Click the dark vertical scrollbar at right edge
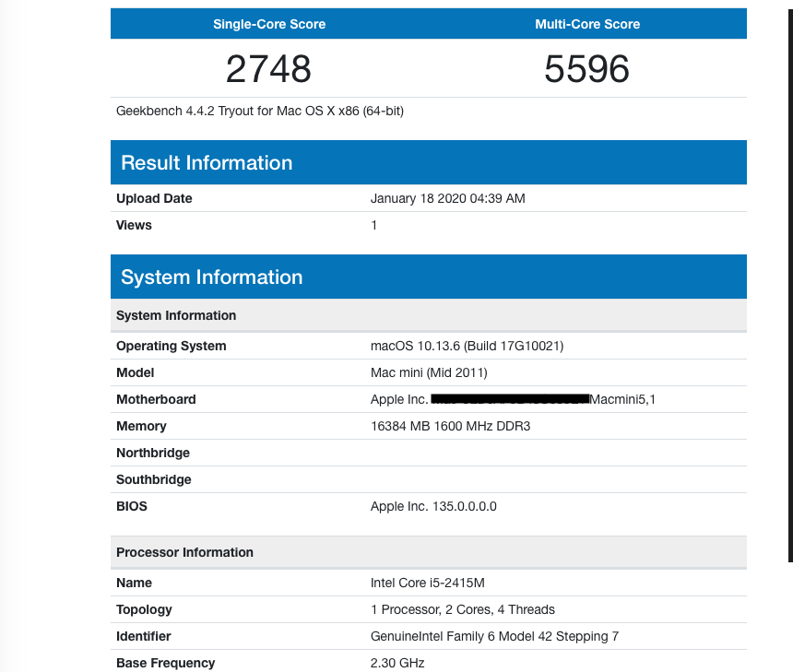The width and height of the screenshot is (793, 672). pos(790,285)
